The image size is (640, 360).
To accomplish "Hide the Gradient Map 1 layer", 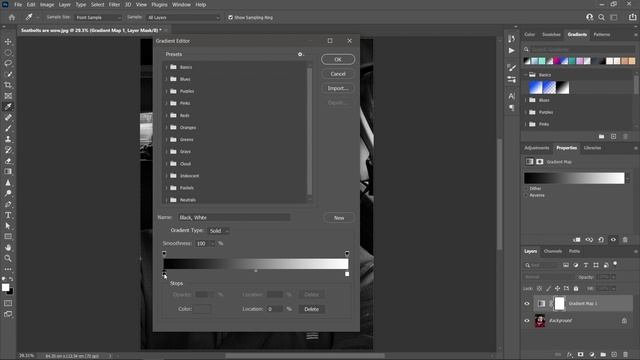I will click(x=527, y=304).
